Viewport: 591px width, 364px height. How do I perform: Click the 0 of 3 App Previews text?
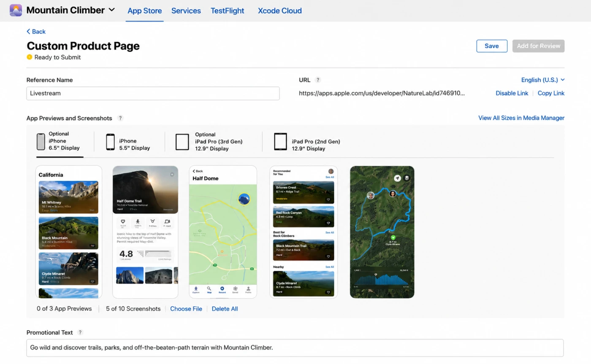coord(64,309)
